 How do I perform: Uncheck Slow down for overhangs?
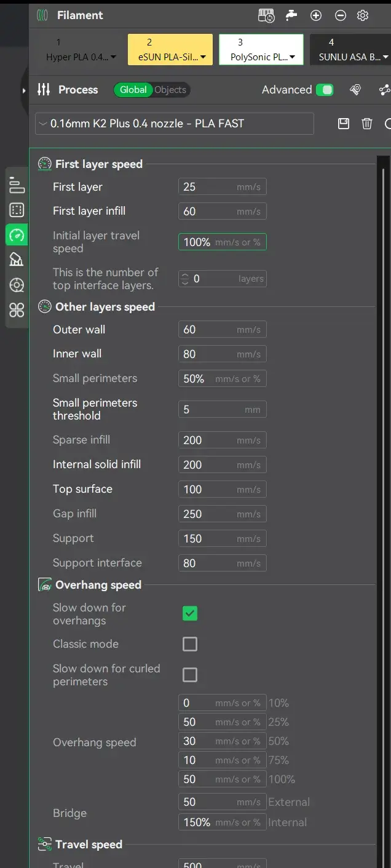tap(190, 613)
